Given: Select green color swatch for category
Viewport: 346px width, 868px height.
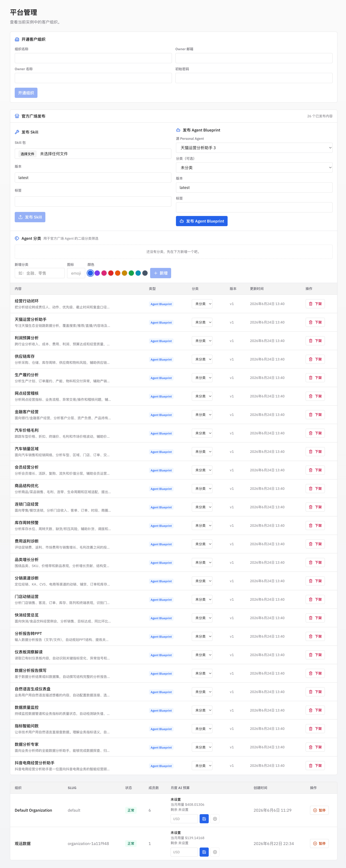Looking at the screenshot, I should coord(131,273).
